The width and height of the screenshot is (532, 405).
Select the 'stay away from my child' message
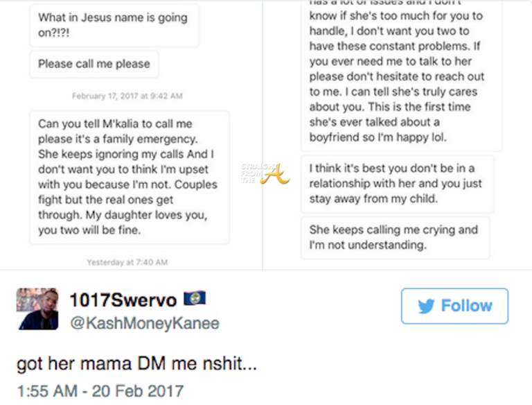click(396, 183)
